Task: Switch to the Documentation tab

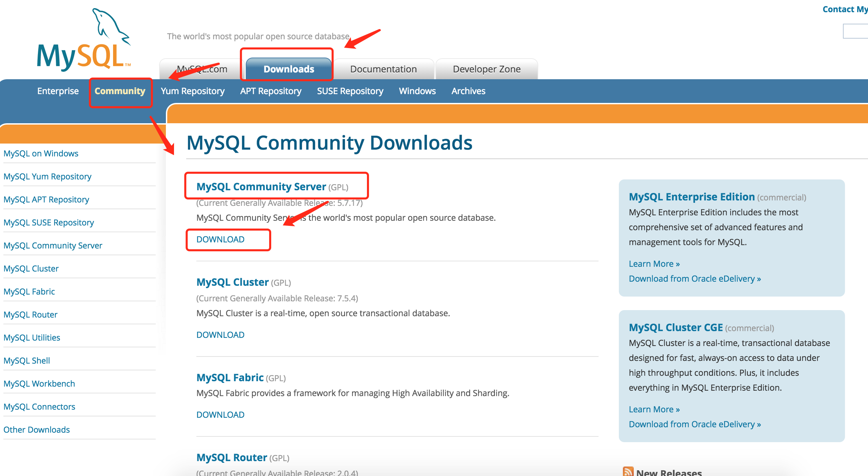Action: (383, 69)
